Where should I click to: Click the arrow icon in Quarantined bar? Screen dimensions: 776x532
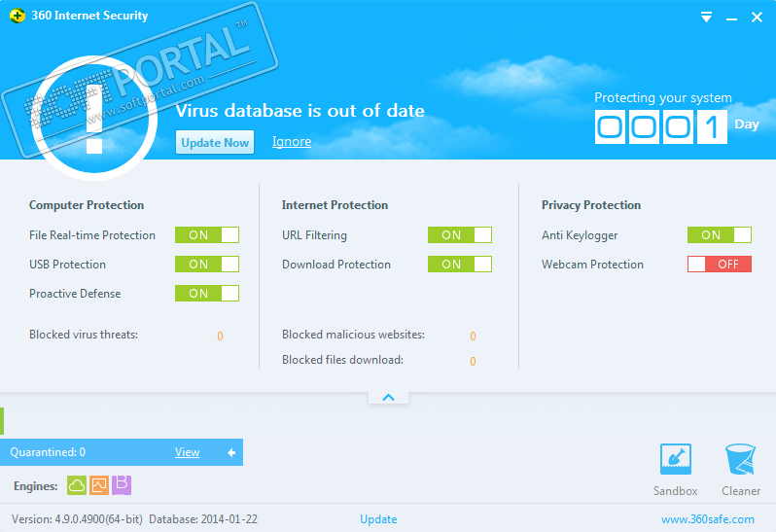coord(231,452)
